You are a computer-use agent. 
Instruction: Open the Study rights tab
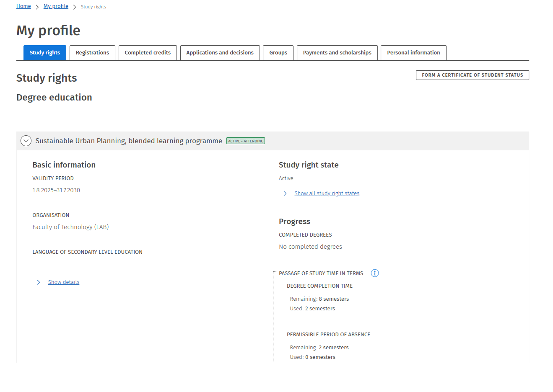click(x=45, y=53)
